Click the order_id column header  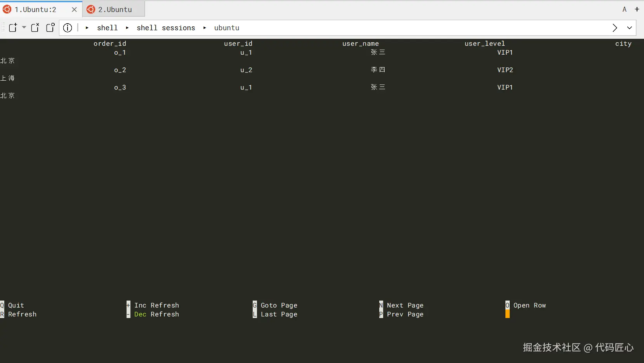(x=110, y=44)
